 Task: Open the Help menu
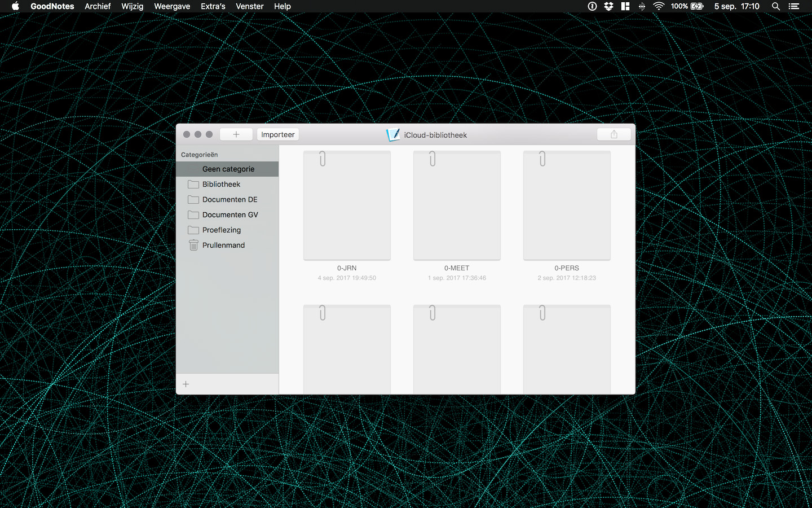(x=283, y=6)
